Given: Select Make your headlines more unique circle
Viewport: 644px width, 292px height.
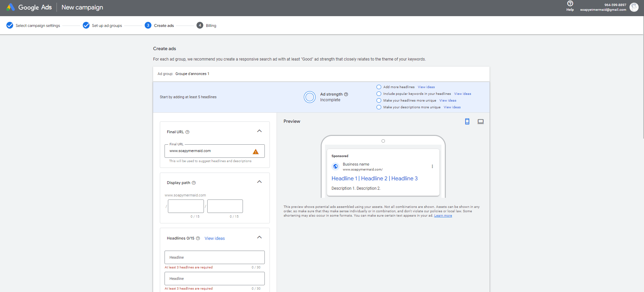Looking at the screenshot, I should [x=379, y=100].
